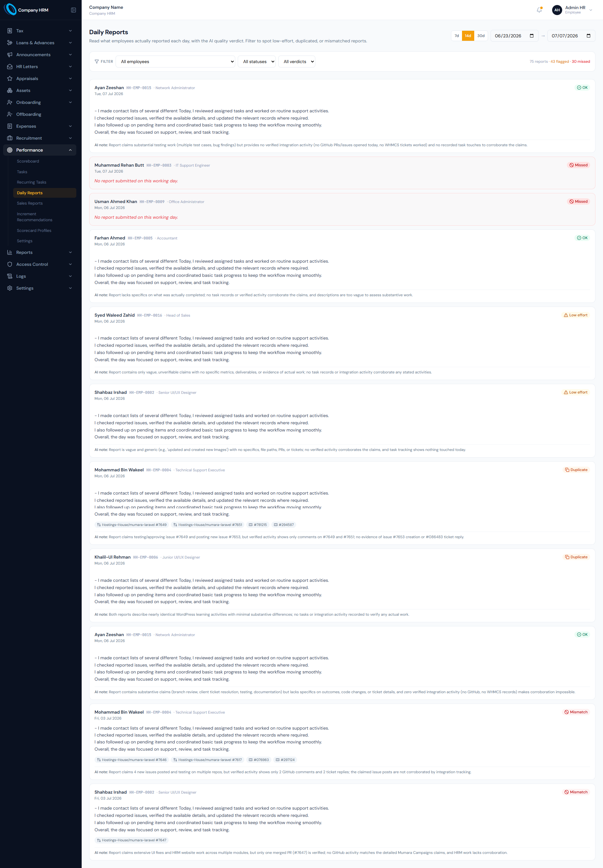Collapse the sidebar with the panel icon

pyautogui.click(x=73, y=10)
